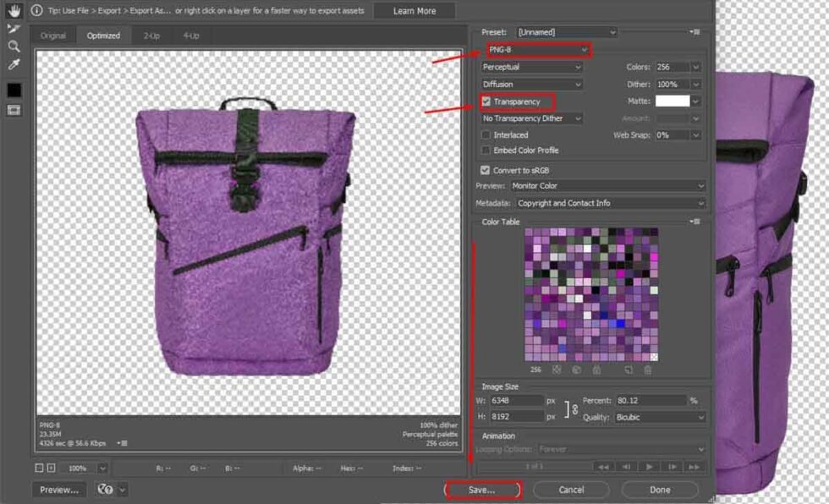Image resolution: width=829 pixels, height=504 pixels.
Task: Click preview in browser globe icon
Action: click(x=105, y=490)
